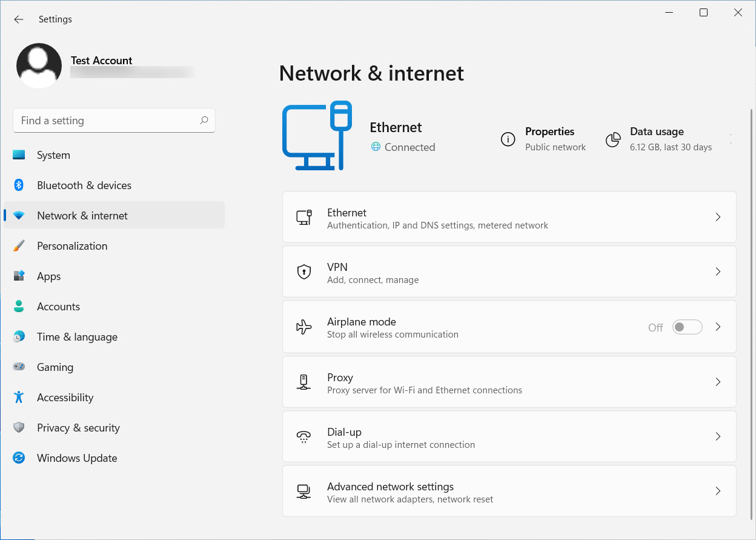Open Ethernet authentication and IP settings

[x=509, y=217]
